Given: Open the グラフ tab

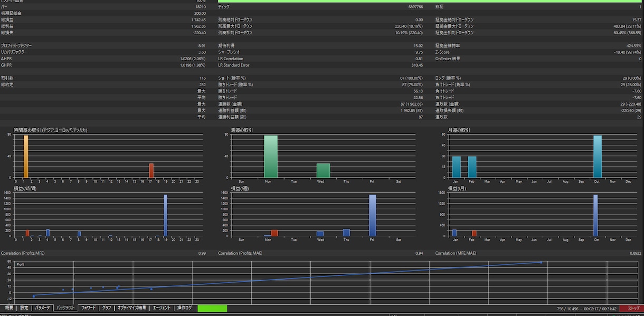Looking at the screenshot, I should (107, 308).
